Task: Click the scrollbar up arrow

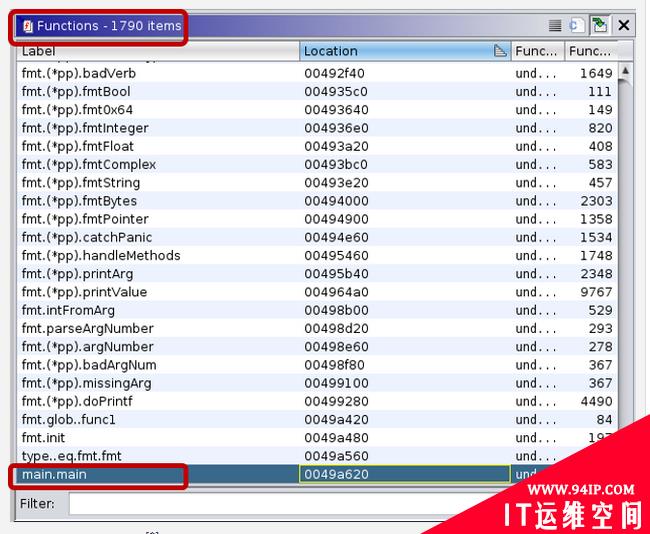Action: (625, 71)
